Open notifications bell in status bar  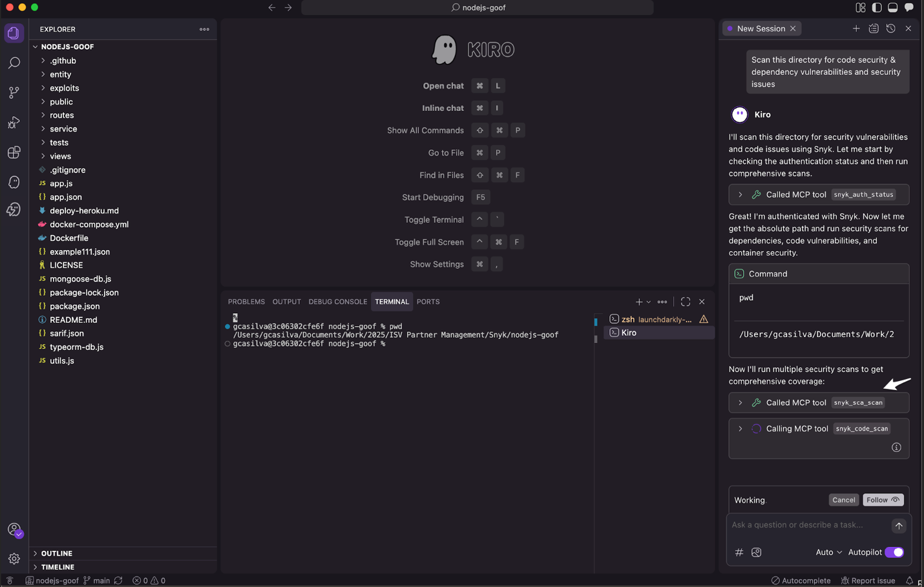(x=909, y=581)
